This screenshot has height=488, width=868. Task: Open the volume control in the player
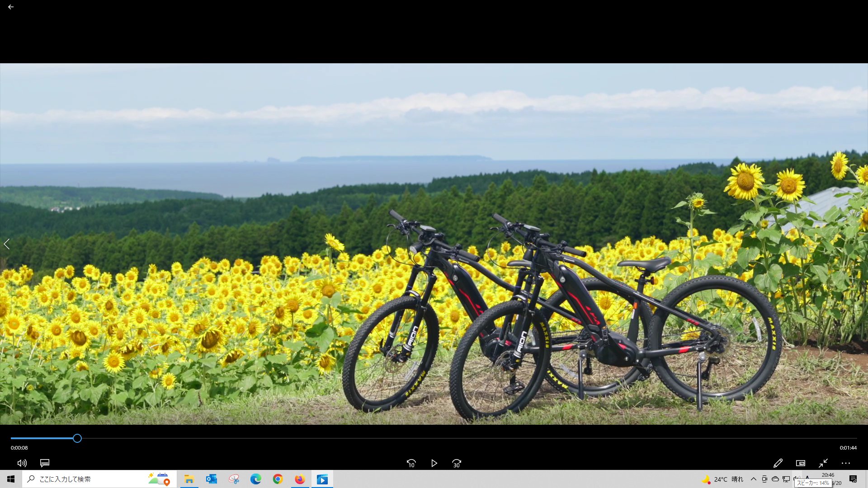pyautogui.click(x=22, y=463)
